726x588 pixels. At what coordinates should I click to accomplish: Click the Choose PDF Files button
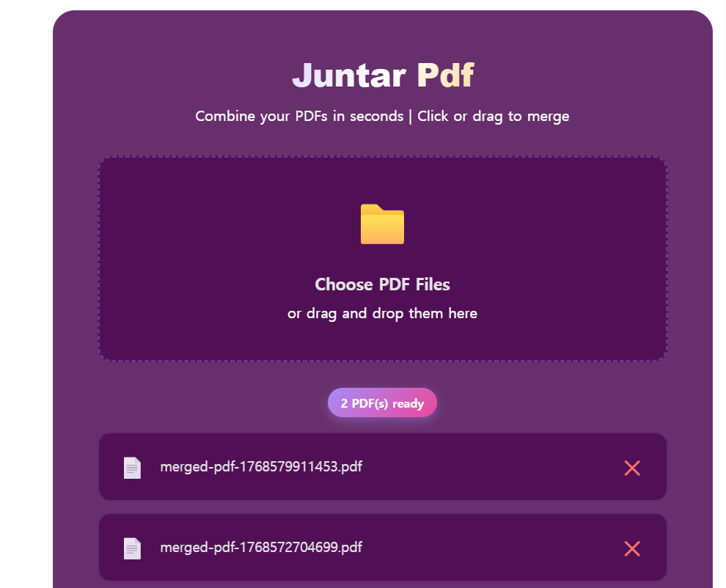click(381, 284)
